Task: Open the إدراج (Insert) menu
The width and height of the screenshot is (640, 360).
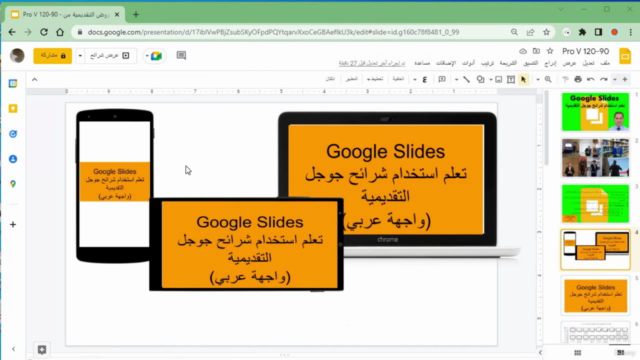Action: click(550, 63)
